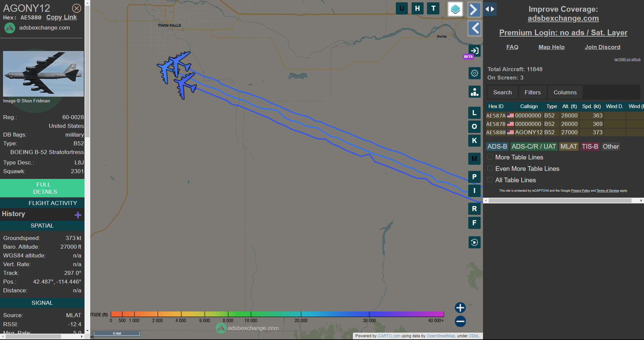Click the H map toggle button
Image resolution: width=644 pixels, height=340 pixels.
[x=417, y=8]
